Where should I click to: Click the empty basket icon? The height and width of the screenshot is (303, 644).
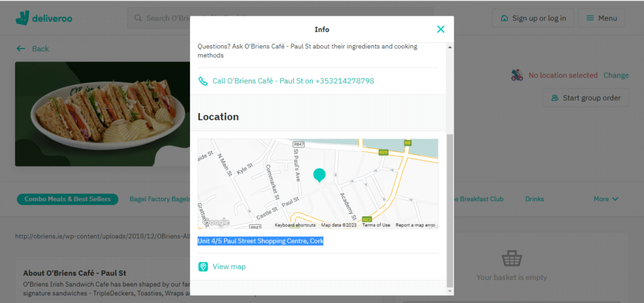point(511,259)
